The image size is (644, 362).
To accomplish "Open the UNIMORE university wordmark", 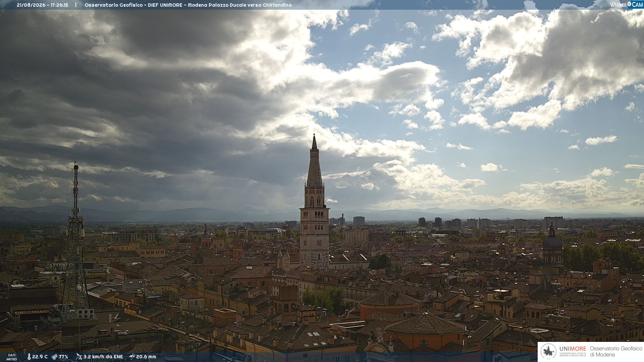I will tap(573, 351).
